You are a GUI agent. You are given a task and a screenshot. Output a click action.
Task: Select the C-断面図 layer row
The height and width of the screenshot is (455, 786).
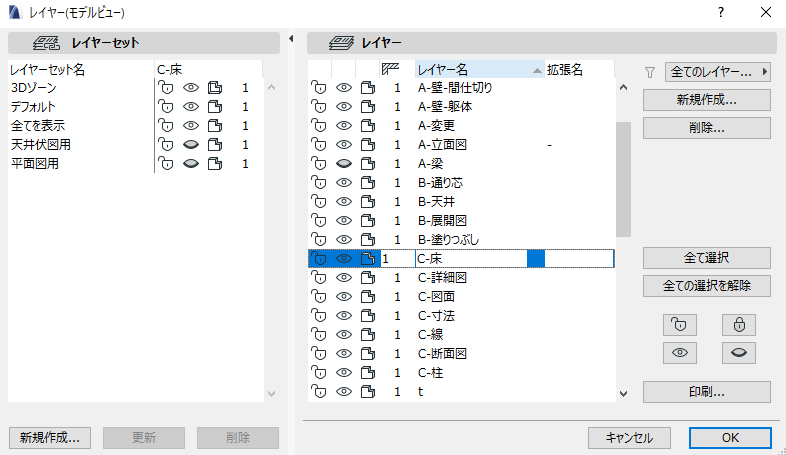pos(461,354)
